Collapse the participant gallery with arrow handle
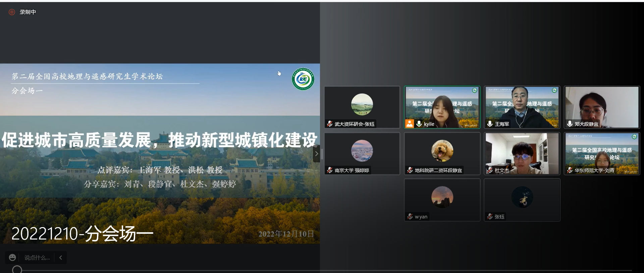Image resolution: width=644 pixels, height=273 pixels. tap(316, 154)
